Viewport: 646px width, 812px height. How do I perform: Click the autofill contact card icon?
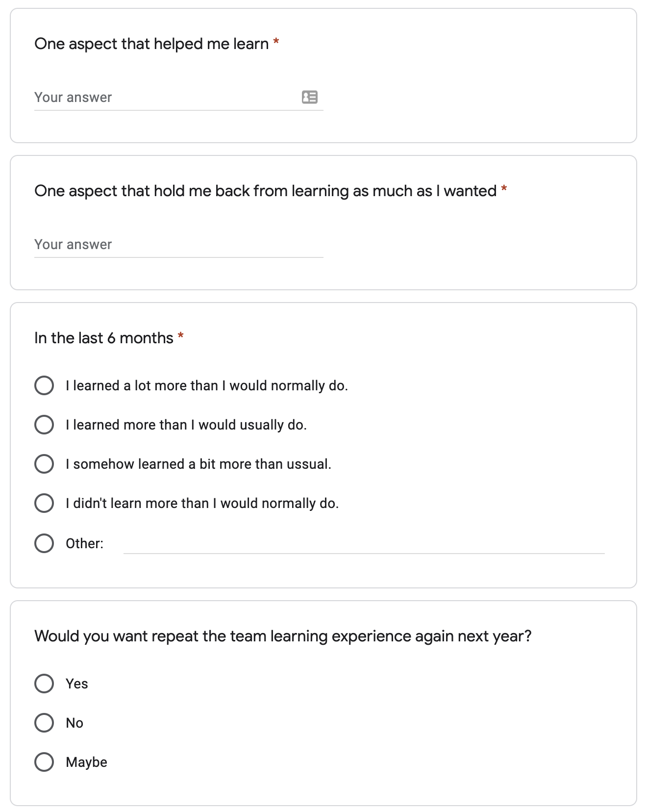(309, 97)
